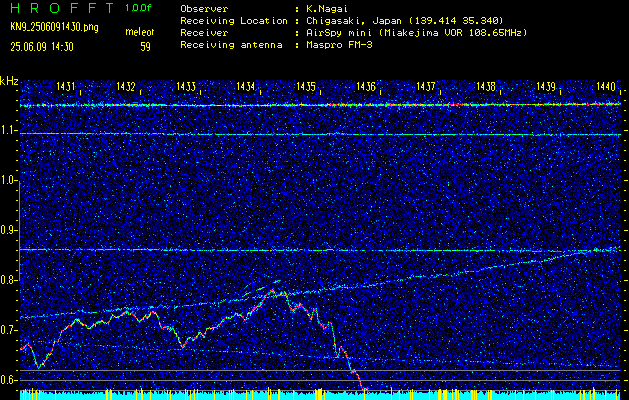Click the Receiving Location label

pos(234,21)
